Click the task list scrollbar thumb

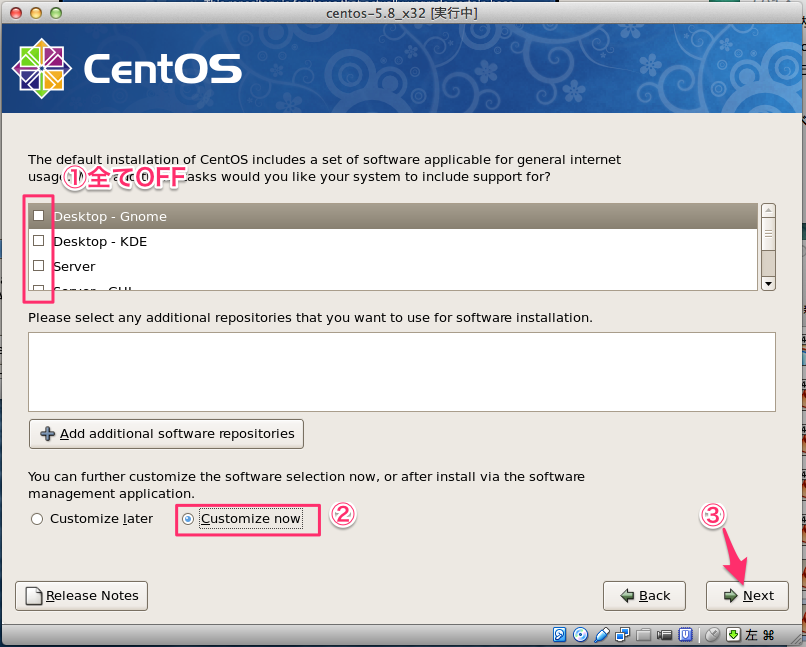click(x=768, y=234)
